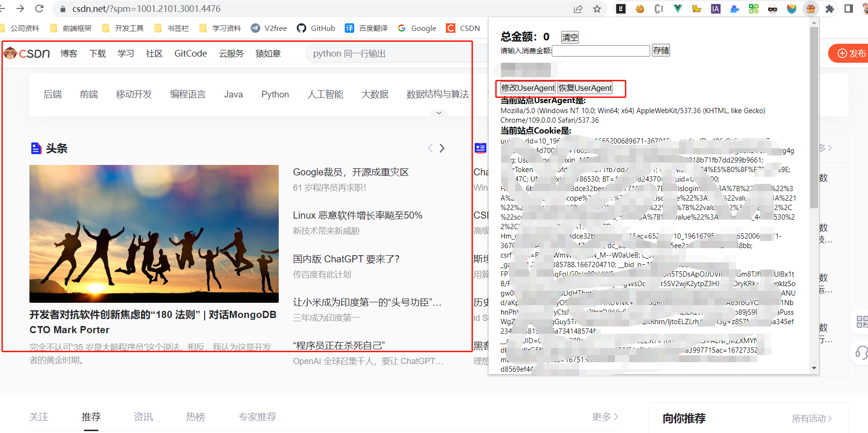Toggle the browser side panel
Viewport: 868px width, 433px height.
[x=849, y=9]
